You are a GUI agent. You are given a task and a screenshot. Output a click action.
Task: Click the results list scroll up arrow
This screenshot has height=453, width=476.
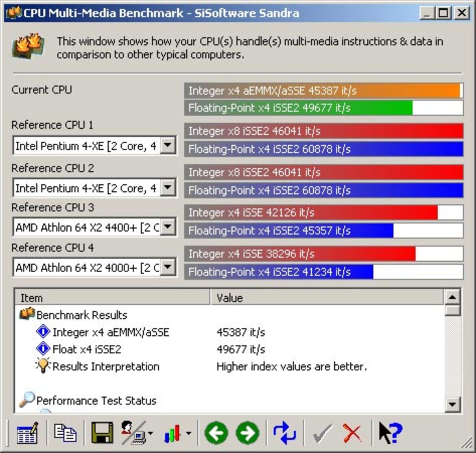pyautogui.click(x=452, y=297)
